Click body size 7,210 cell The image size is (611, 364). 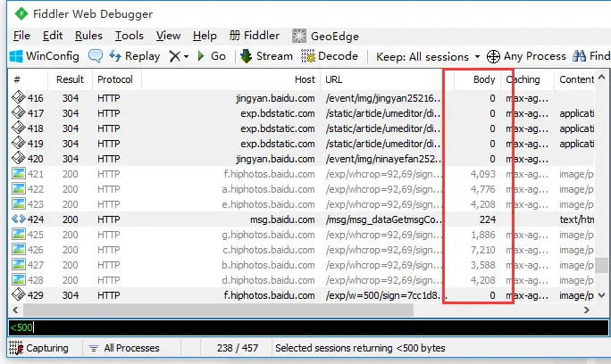pyautogui.click(x=482, y=250)
